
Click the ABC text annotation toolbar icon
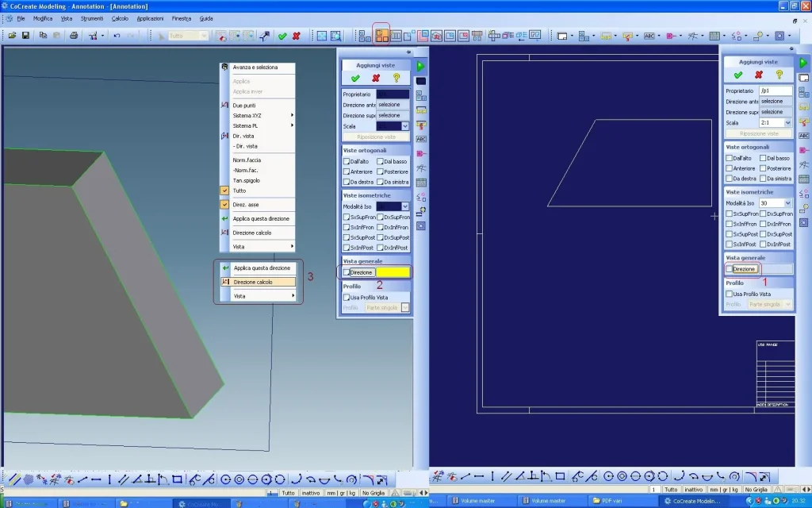pos(649,36)
